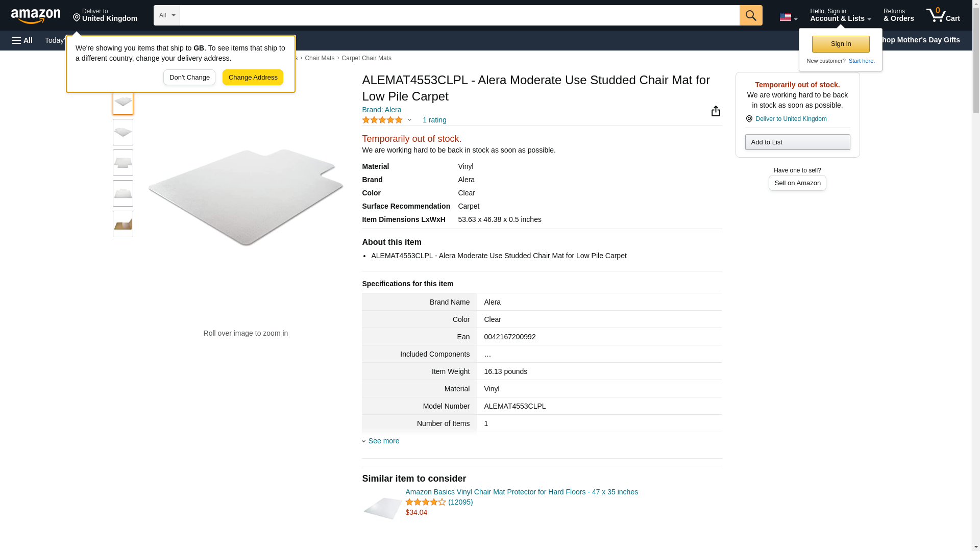This screenshot has height=551, width=980.
Task: Open Account & Lists menu
Action: [840, 15]
